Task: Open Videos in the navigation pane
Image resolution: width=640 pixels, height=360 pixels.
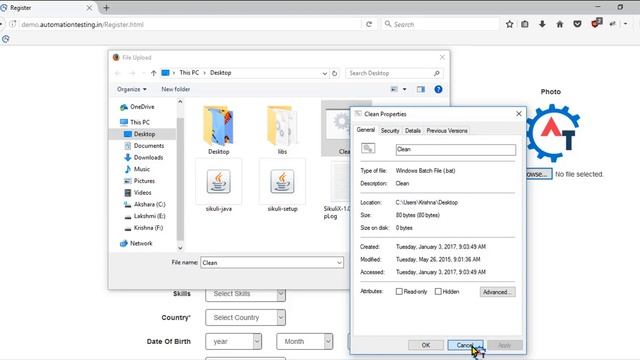Action: coord(138,193)
